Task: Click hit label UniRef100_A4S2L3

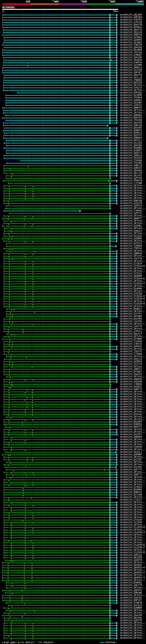Action: click(131, 452)
